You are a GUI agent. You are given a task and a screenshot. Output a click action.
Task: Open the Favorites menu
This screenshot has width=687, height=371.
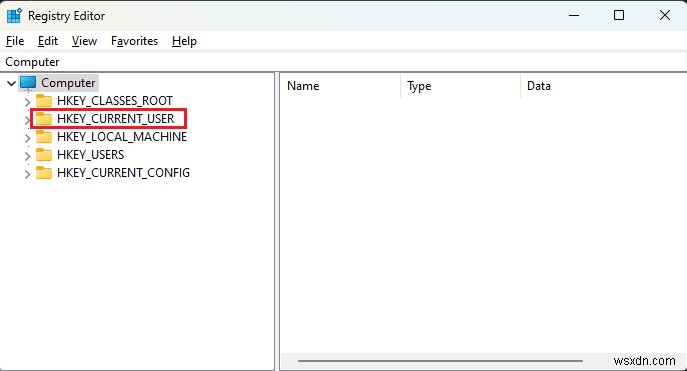pyautogui.click(x=134, y=41)
